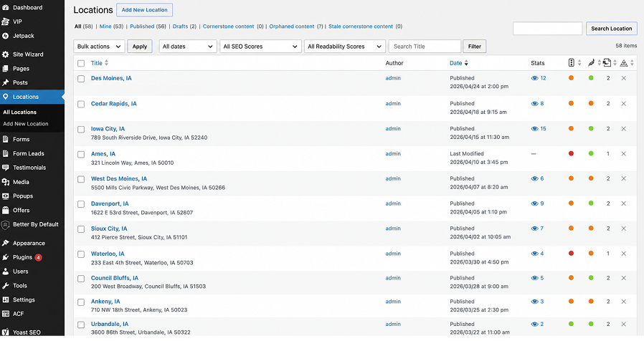Check the Ames, IA row checkbox
Image resolution: width=644 pixels, height=341 pixels.
pyautogui.click(x=81, y=154)
